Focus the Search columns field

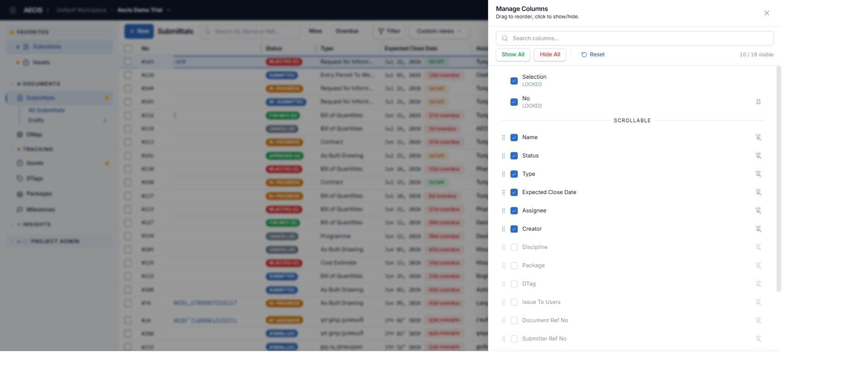point(635,38)
